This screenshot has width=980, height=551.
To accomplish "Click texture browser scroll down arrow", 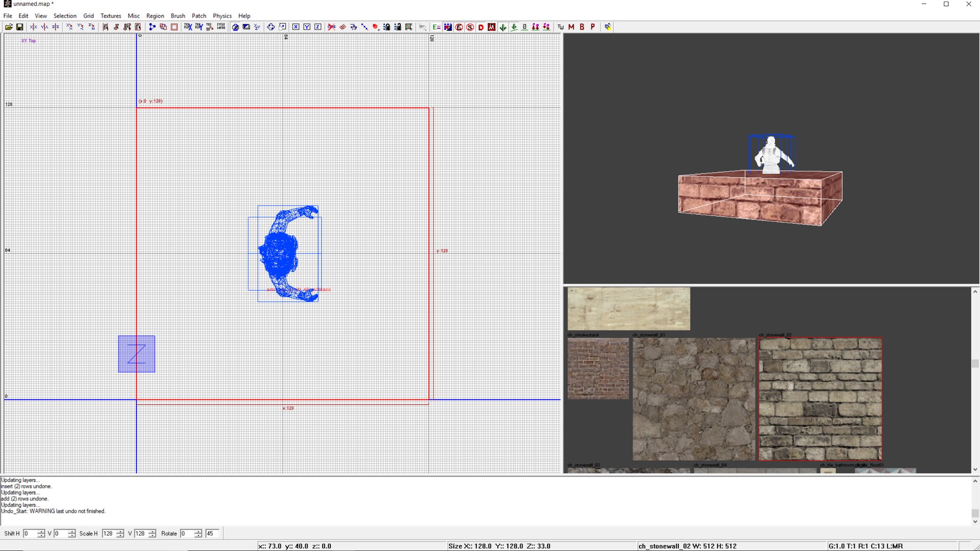I will click(x=975, y=469).
